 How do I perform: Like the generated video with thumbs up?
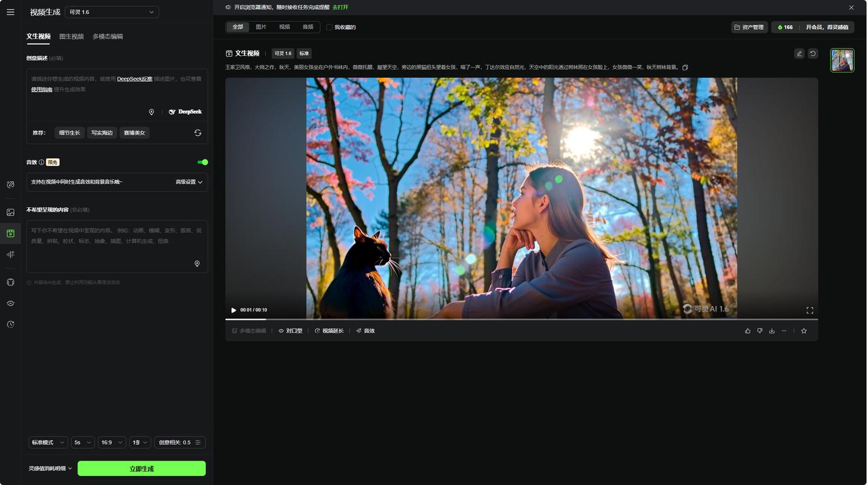tap(747, 331)
